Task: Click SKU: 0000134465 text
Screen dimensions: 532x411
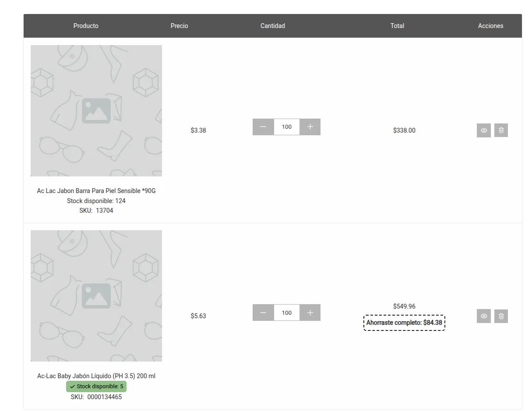Action: [x=96, y=397]
